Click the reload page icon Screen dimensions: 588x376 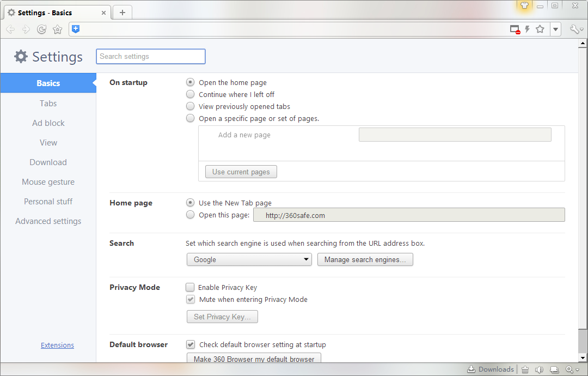click(x=41, y=29)
